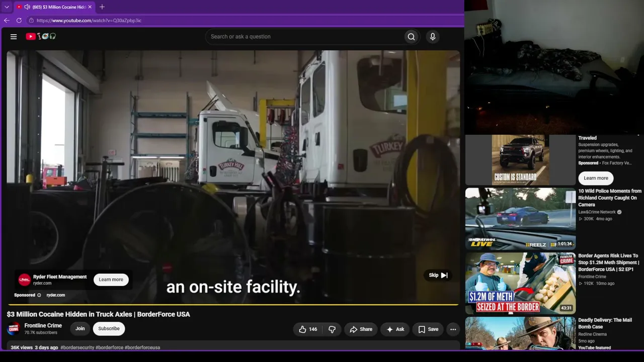Open the Ask sparkle button
Screen dimensions: 644x362
tap(395, 329)
